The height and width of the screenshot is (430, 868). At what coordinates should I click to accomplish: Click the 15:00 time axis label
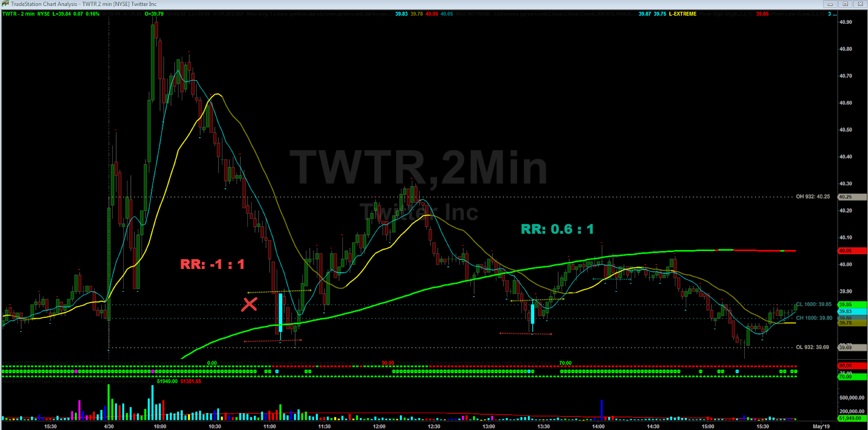708,426
